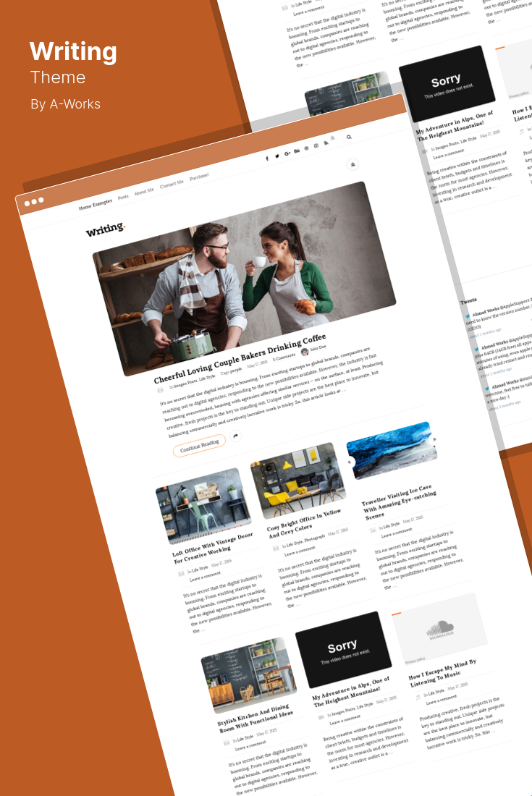
Task: Open the RSS feed icon in header
Action: pos(326,143)
